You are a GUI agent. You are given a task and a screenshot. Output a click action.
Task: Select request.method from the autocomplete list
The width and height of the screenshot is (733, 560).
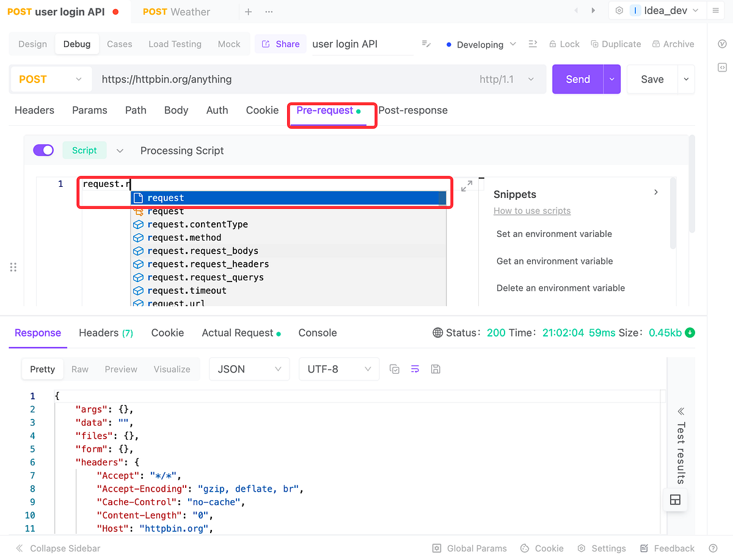coord(183,237)
